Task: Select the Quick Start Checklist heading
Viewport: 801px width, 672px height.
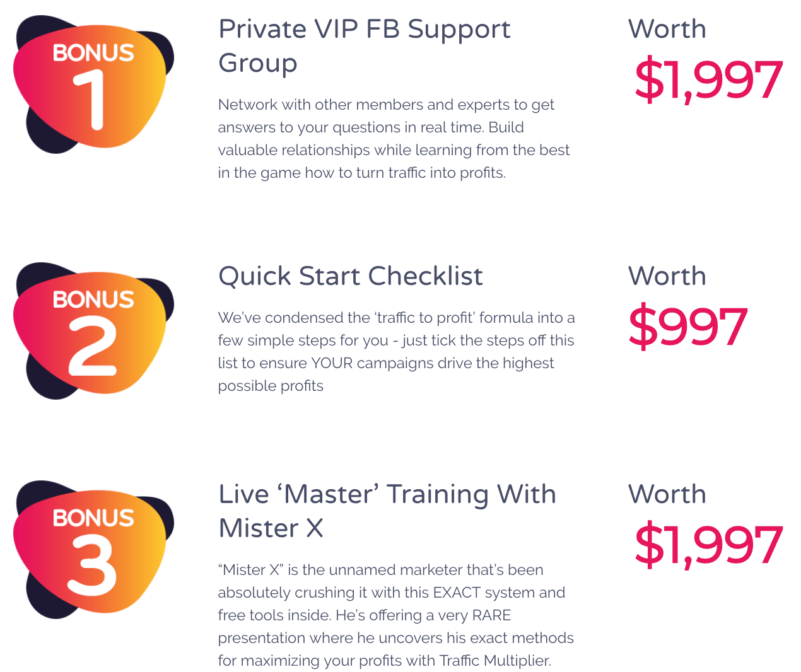Action: 351,276
